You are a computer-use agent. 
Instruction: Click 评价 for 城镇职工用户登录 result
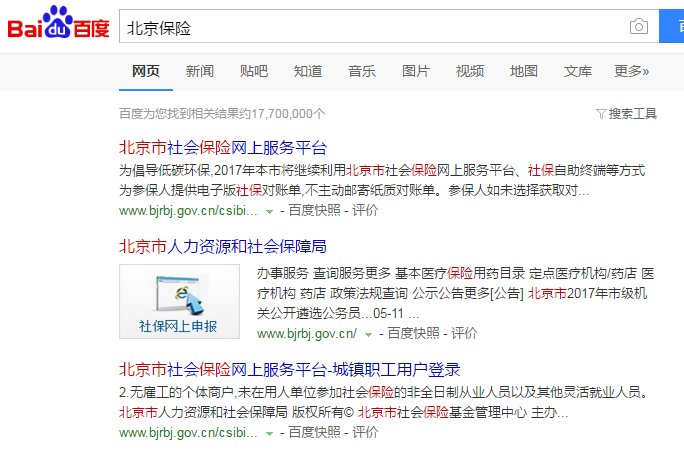365,433
